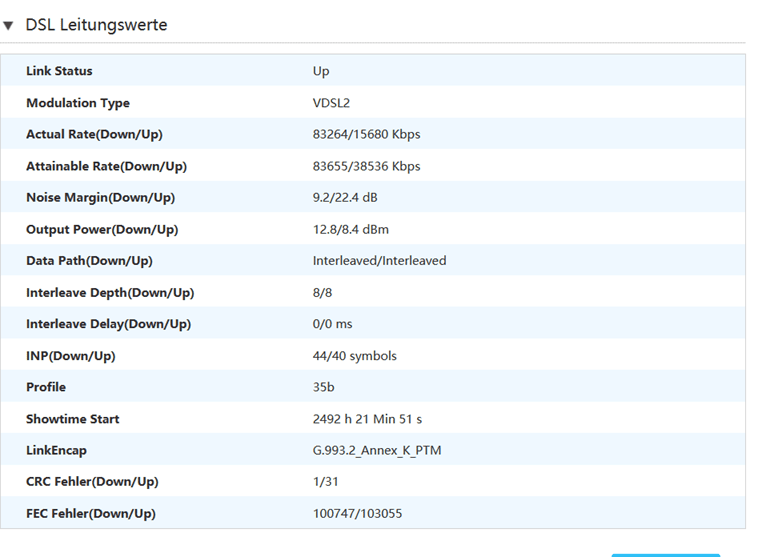The height and width of the screenshot is (557, 762).
Task: Select the VDSL2 modulation value
Action: 331,103
